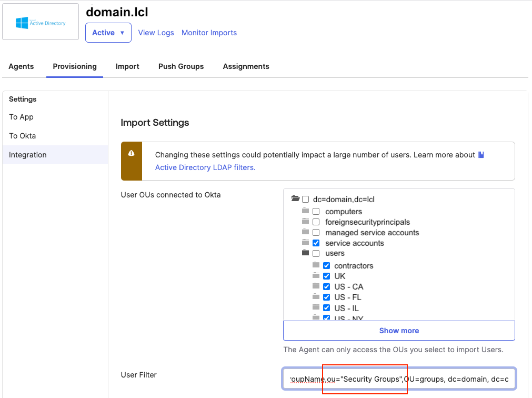The image size is (532, 398).
Task: Click the users folder icon
Action: (305, 253)
